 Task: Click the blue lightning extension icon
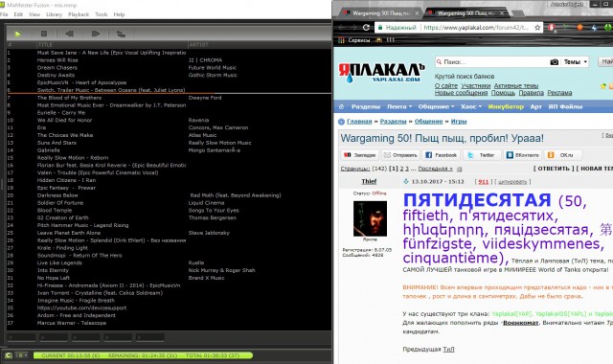[x=594, y=28]
